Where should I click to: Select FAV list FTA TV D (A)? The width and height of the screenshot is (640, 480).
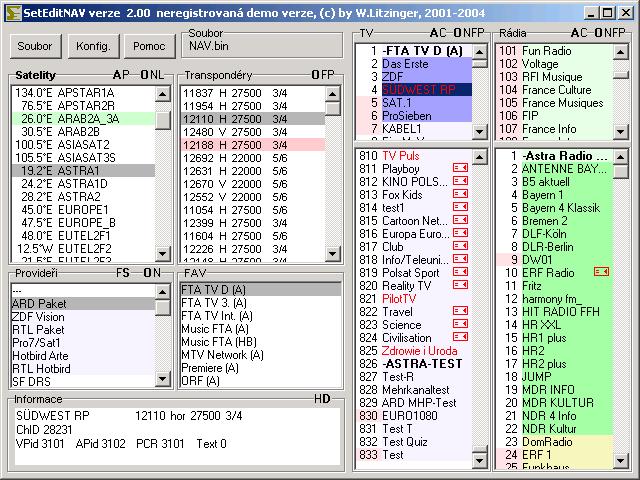(x=260, y=290)
